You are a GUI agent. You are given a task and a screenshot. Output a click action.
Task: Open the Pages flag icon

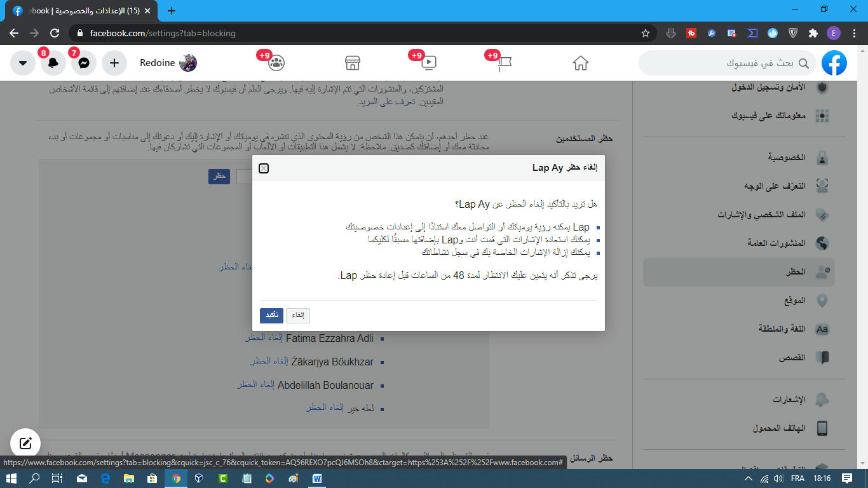click(505, 63)
